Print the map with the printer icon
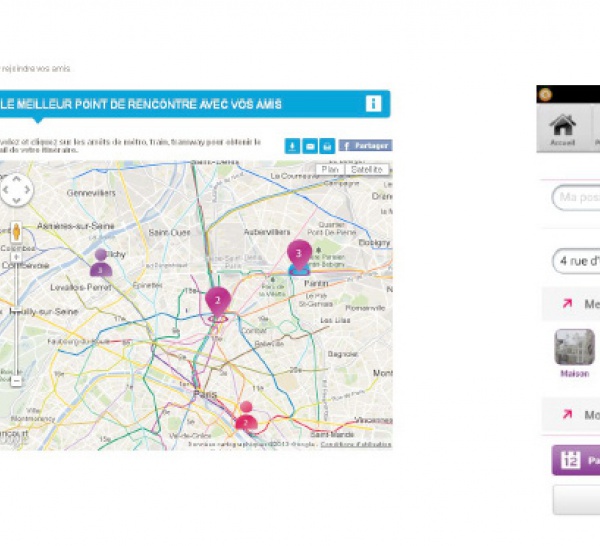 (327, 146)
